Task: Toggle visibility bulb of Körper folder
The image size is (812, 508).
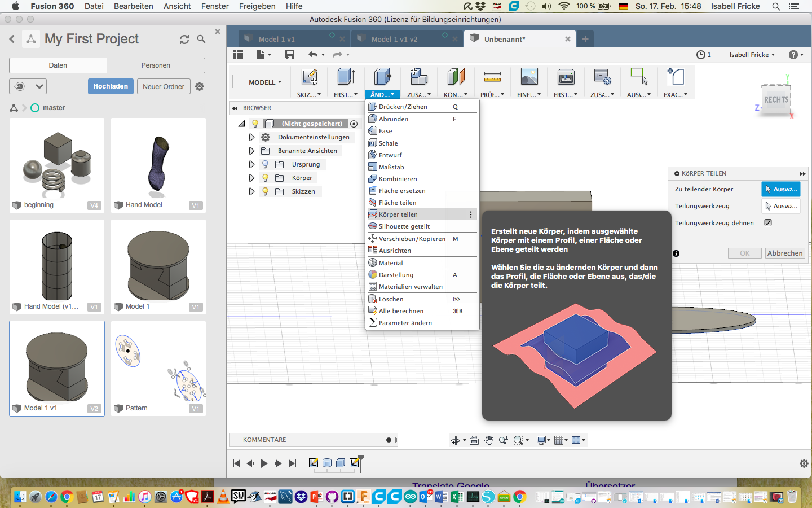Action: point(265,178)
